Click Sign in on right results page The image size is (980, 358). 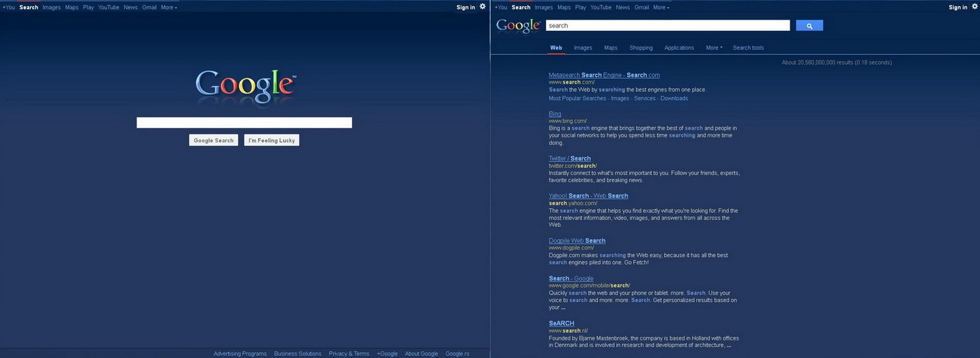(958, 7)
